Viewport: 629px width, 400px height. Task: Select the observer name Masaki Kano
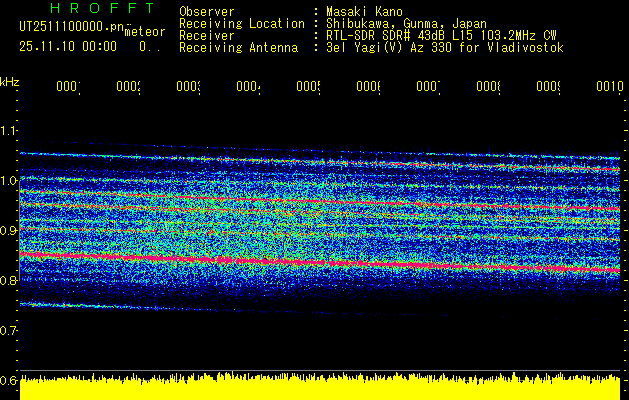(364, 12)
